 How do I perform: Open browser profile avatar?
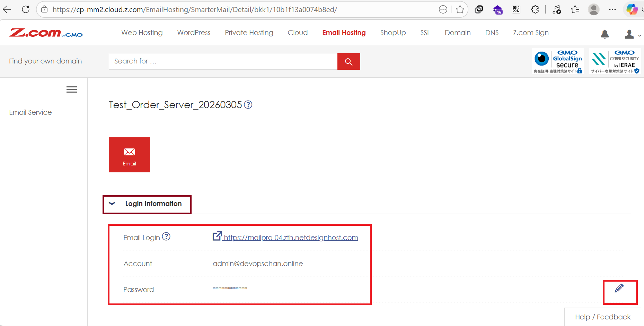pos(594,9)
